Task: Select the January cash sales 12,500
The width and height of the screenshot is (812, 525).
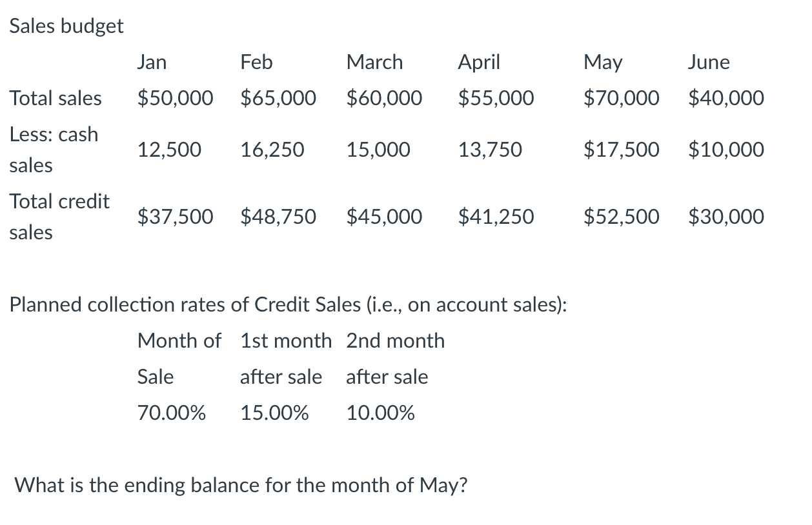Action: 169,150
